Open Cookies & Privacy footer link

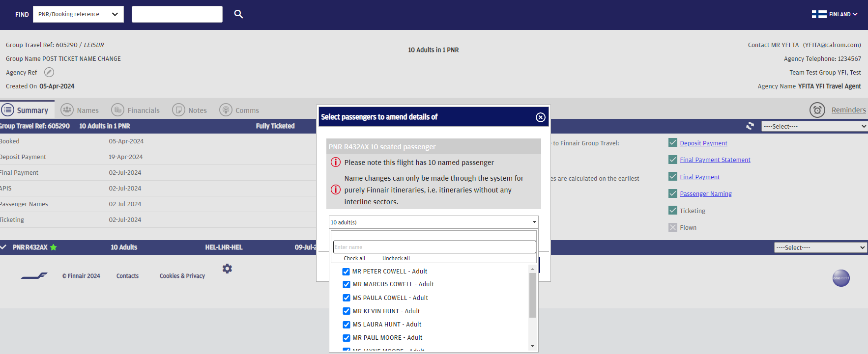coord(182,276)
